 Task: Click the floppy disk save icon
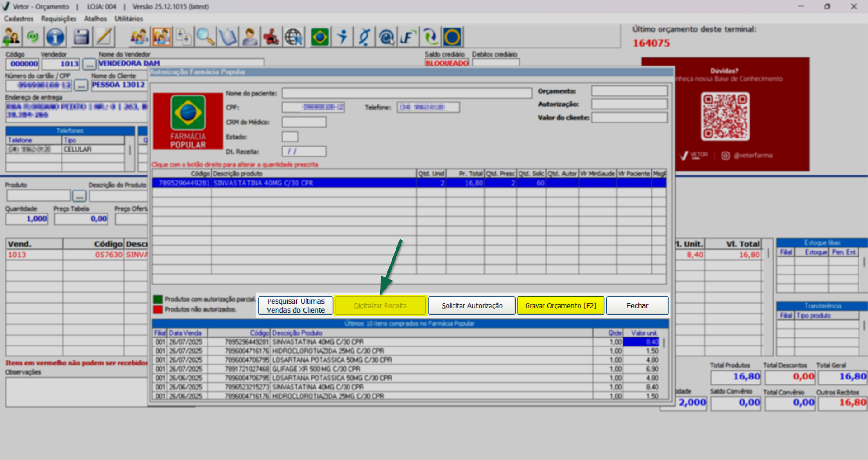[x=81, y=37]
